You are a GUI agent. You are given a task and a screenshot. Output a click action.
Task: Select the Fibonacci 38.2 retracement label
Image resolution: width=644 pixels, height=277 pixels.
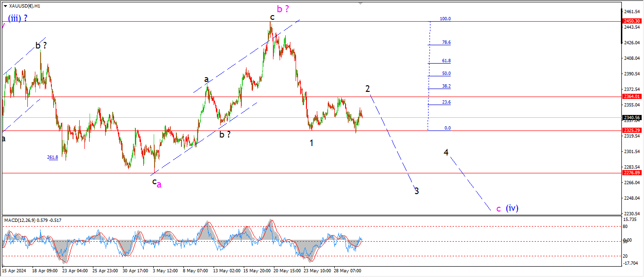tap(446, 86)
